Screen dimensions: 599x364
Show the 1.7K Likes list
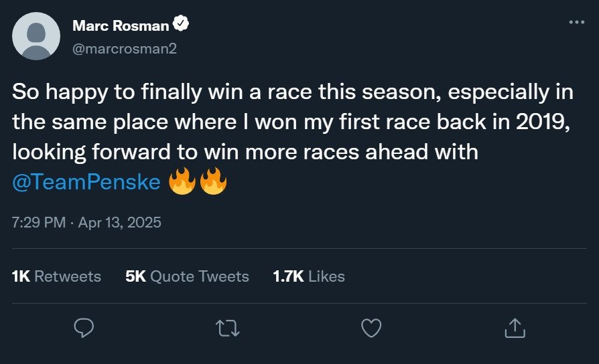(309, 276)
